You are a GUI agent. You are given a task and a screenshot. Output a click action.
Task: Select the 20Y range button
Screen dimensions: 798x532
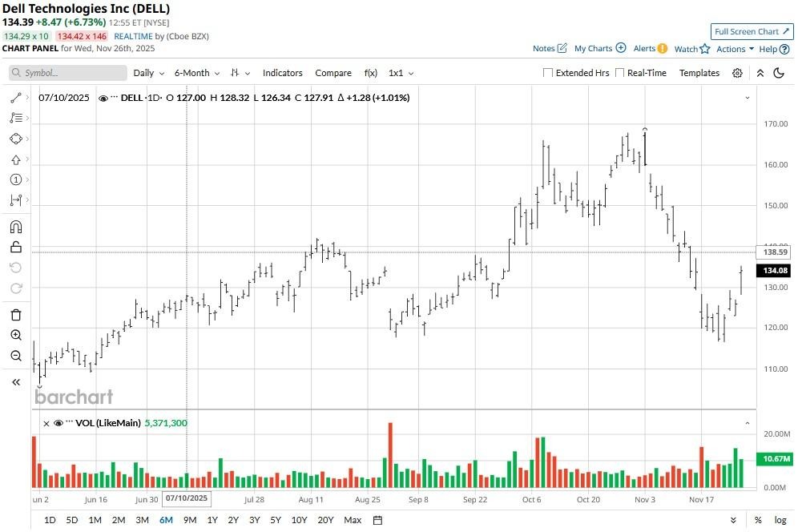pos(325,520)
